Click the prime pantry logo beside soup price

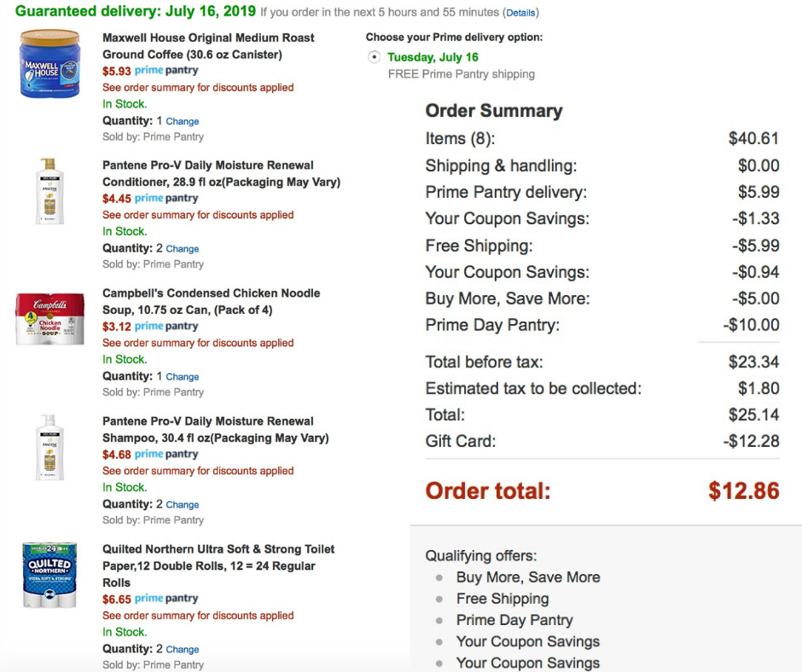click(x=166, y=327)
